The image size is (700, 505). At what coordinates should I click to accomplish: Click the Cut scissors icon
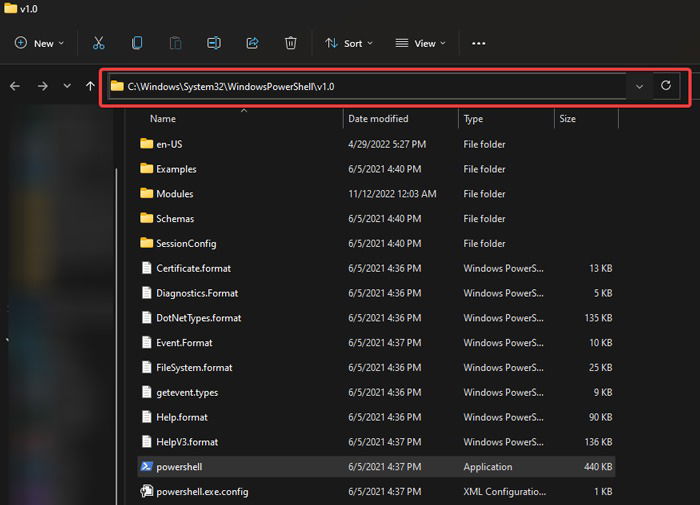point(98,43)
